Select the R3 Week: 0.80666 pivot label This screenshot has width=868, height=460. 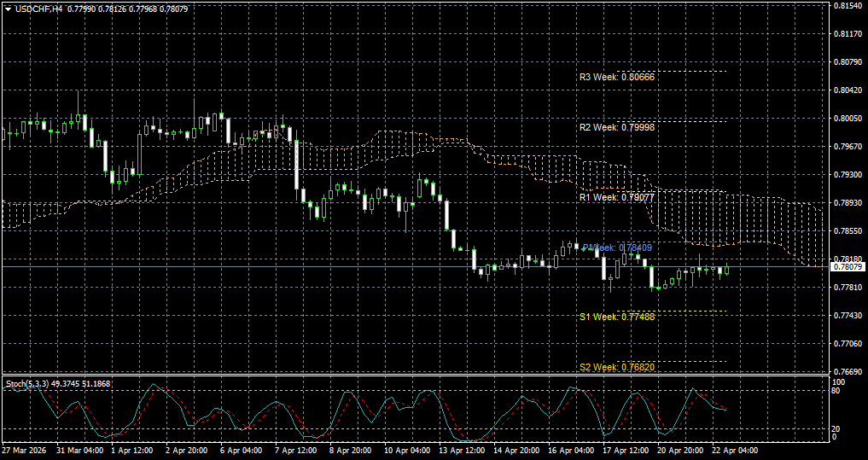point(617,77)
